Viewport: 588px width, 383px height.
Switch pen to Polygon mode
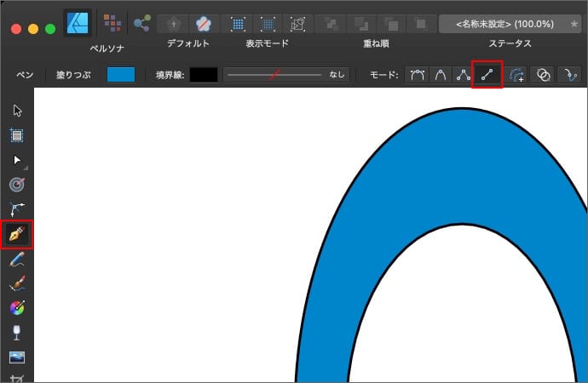click(464, 75)
